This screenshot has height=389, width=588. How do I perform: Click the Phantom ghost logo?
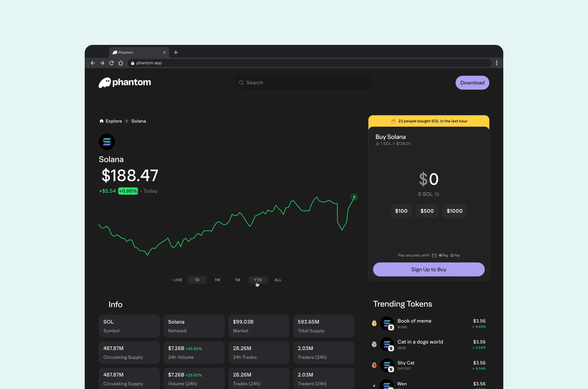(x=105, y=83)
